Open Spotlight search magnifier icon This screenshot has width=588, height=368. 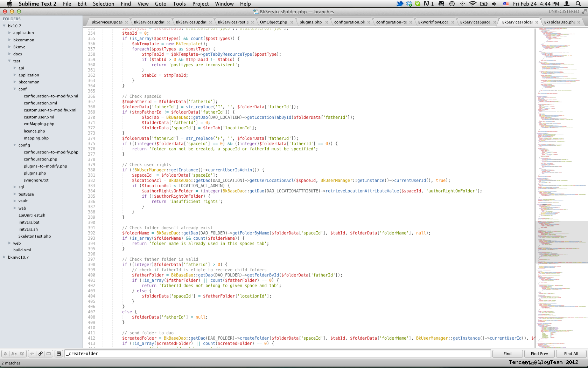coord(578,4)
